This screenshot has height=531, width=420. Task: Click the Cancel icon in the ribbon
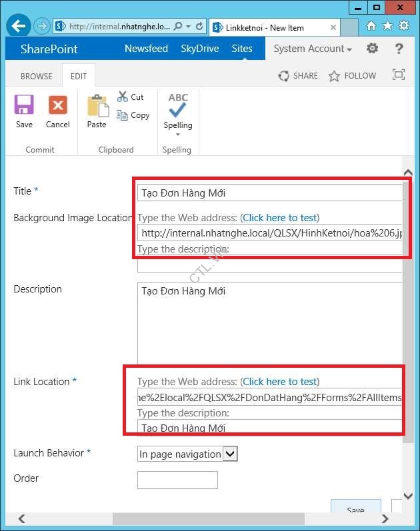(58, 106)
